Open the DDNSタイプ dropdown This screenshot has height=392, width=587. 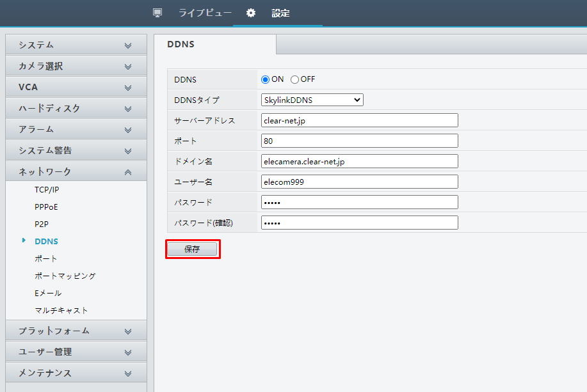(312, 100)
